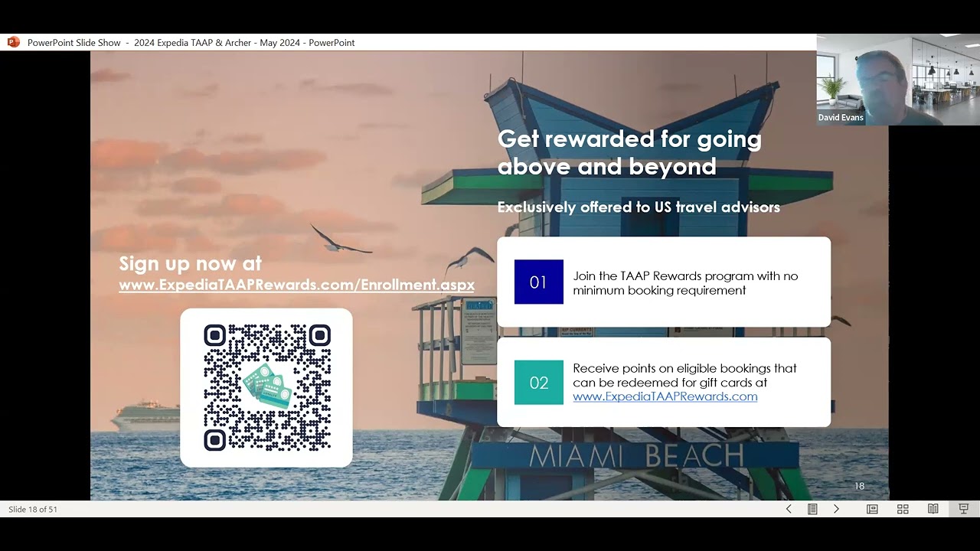The height and width of the screenshot is (551, 980).
Task: Click the PowerPoint Slide Show window title text
Action: [191, 43]
